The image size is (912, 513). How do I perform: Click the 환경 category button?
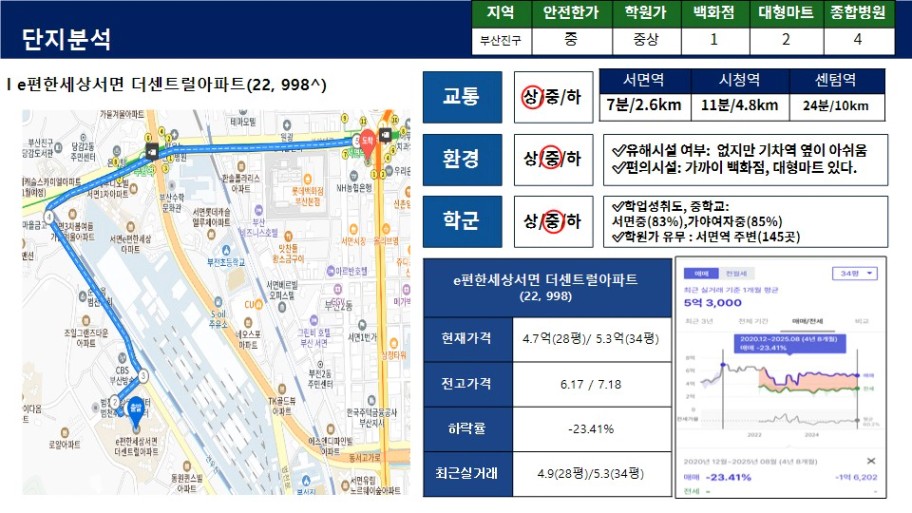462,159
